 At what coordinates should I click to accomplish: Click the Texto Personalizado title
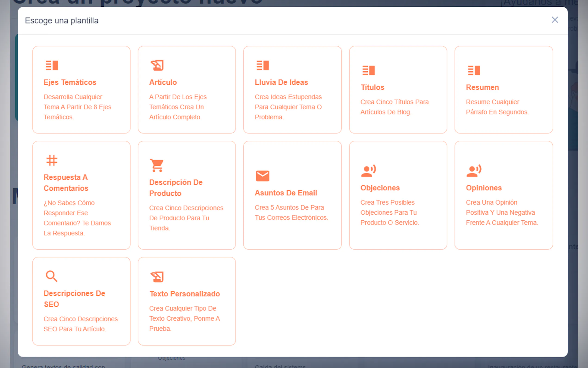[x=185, y=294]
